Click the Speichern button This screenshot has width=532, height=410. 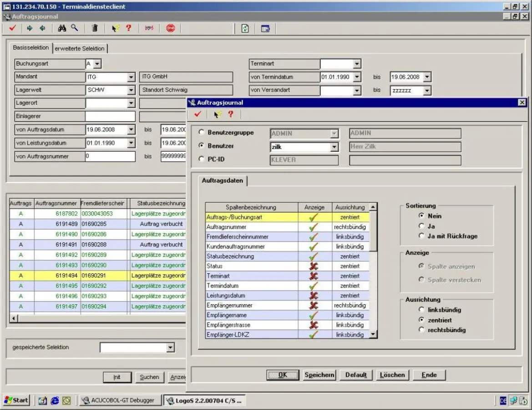click(x=319, y=375)
